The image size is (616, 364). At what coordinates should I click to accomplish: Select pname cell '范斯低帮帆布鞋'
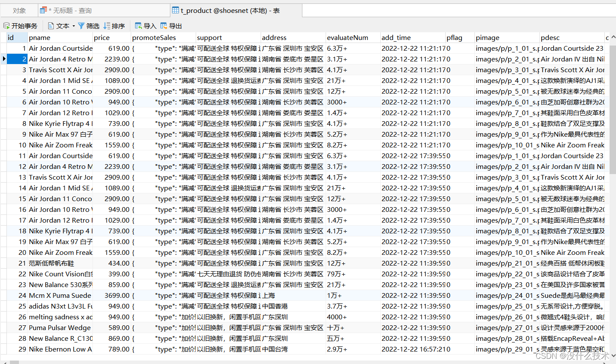[x=60, y=263]
